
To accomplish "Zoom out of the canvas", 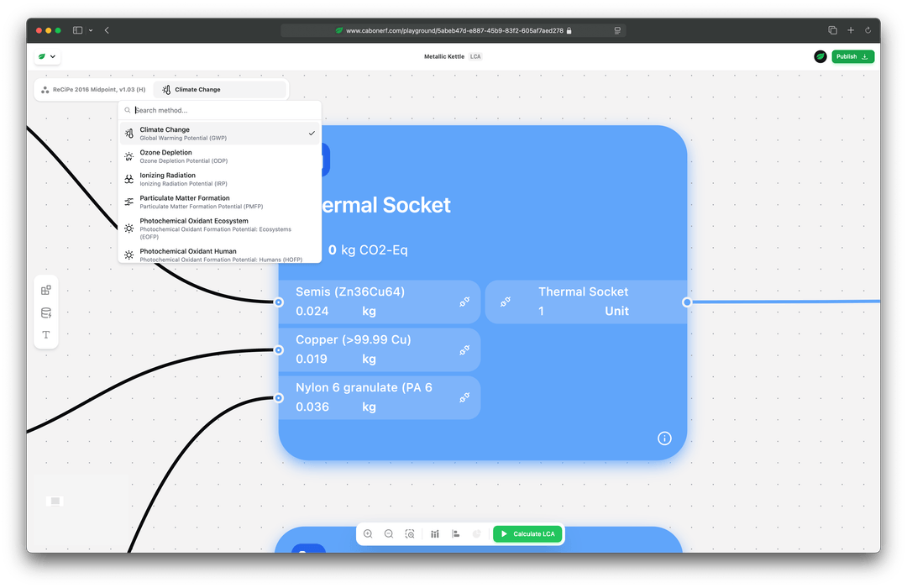I will pos(389,533).
